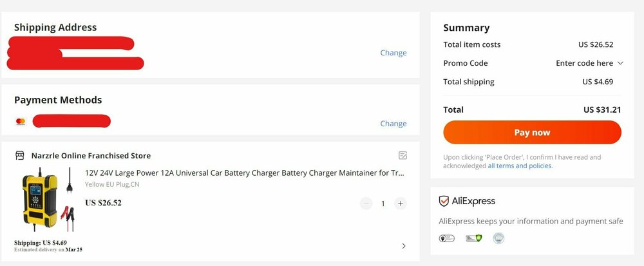Open shipping options with right chevron
The image size is (644, 266).
(x=404, y=246)
